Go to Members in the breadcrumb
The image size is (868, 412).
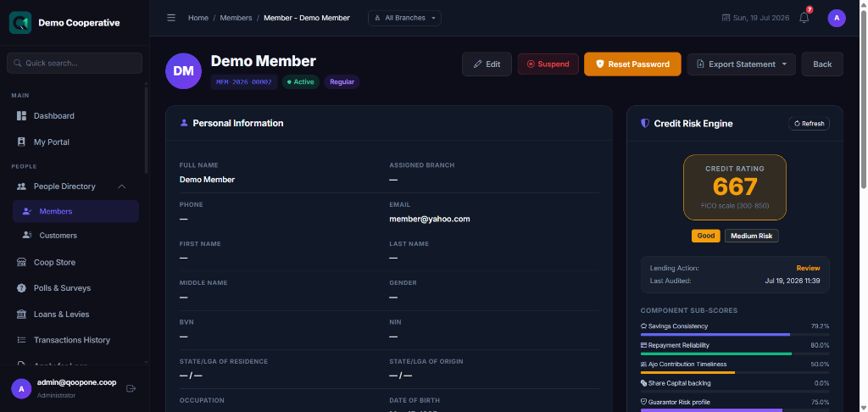(x=236, y=18)
